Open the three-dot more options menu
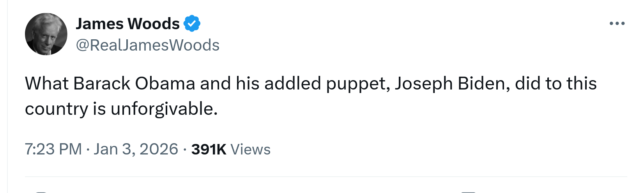 pyautogui.click(x=617, y=24)
